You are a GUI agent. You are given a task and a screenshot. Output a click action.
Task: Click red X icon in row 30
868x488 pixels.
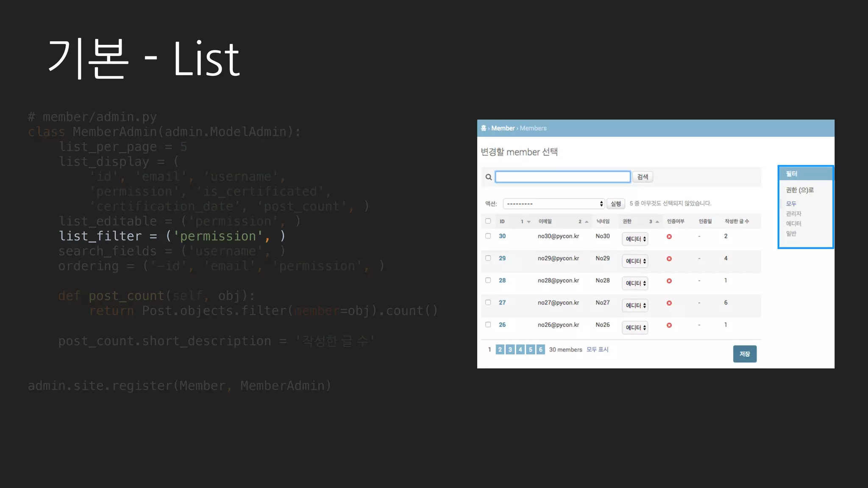tap(669, 236)
